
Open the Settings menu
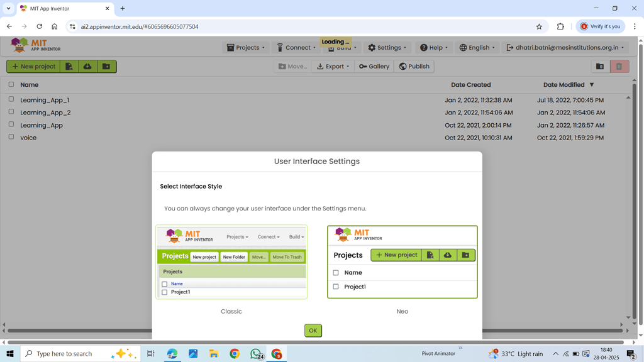click(x=386, y=47)
